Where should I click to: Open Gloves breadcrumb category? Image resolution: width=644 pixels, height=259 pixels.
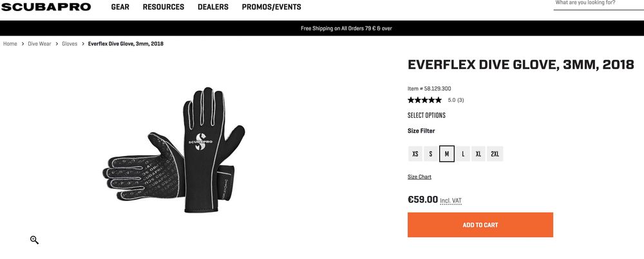pos(70,44)
